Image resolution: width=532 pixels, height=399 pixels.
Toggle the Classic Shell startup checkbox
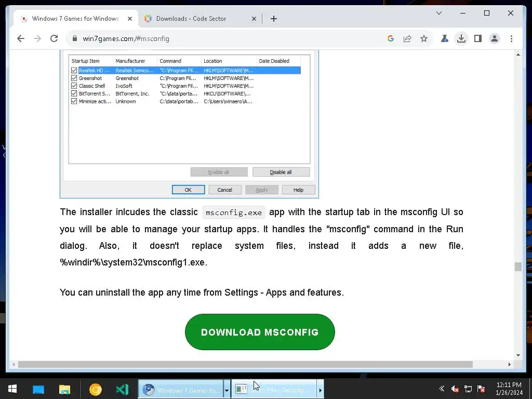(74, 86)
